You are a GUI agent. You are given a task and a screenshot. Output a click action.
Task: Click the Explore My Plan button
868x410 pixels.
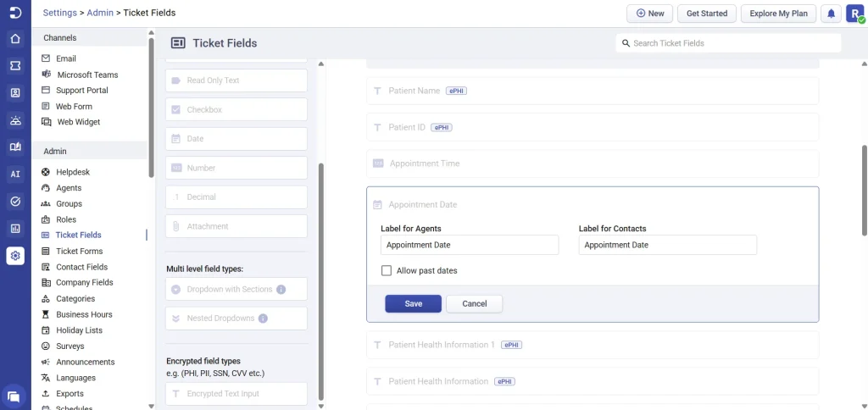click(778, 14)
